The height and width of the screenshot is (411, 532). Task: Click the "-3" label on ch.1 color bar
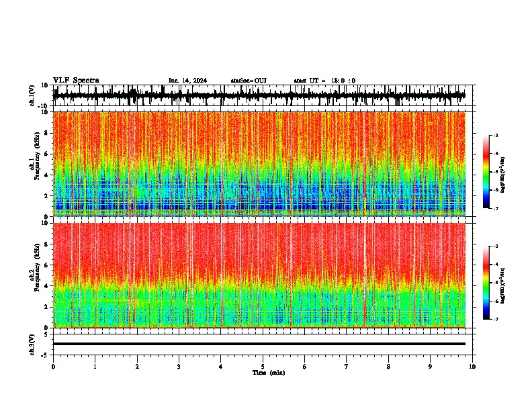495,135
